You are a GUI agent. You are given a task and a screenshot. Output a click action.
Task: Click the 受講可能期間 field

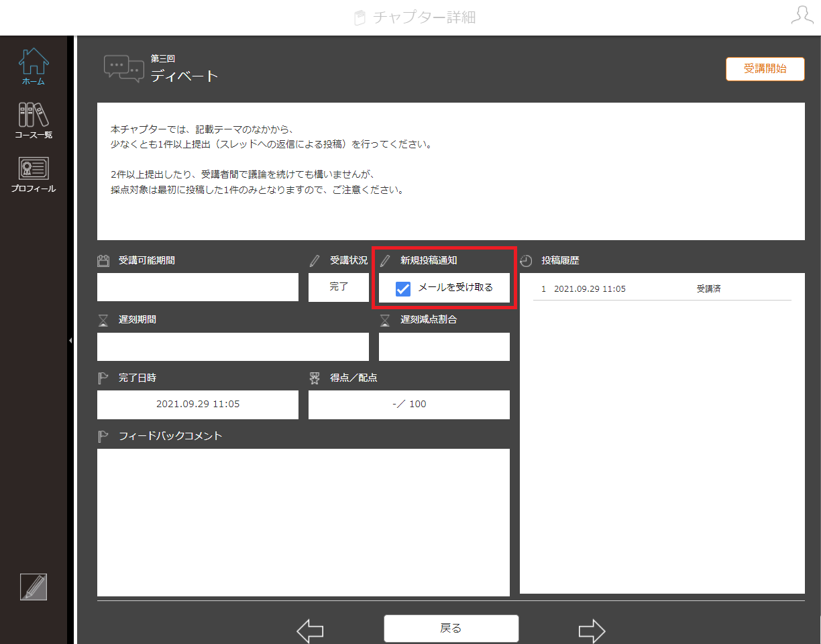[198, 287]
